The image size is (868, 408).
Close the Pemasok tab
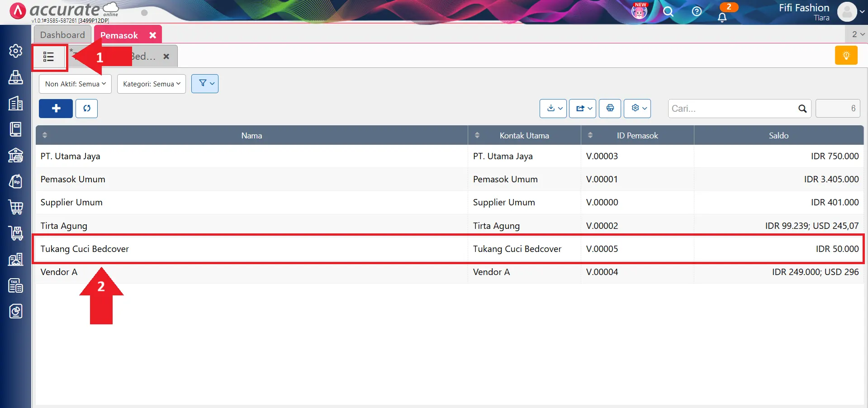153,35
